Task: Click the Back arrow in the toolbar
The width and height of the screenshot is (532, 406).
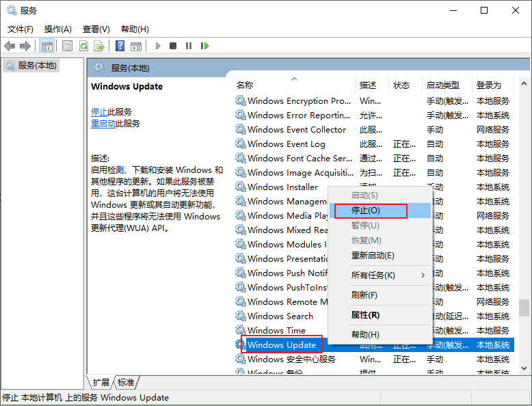Action: 10,46
